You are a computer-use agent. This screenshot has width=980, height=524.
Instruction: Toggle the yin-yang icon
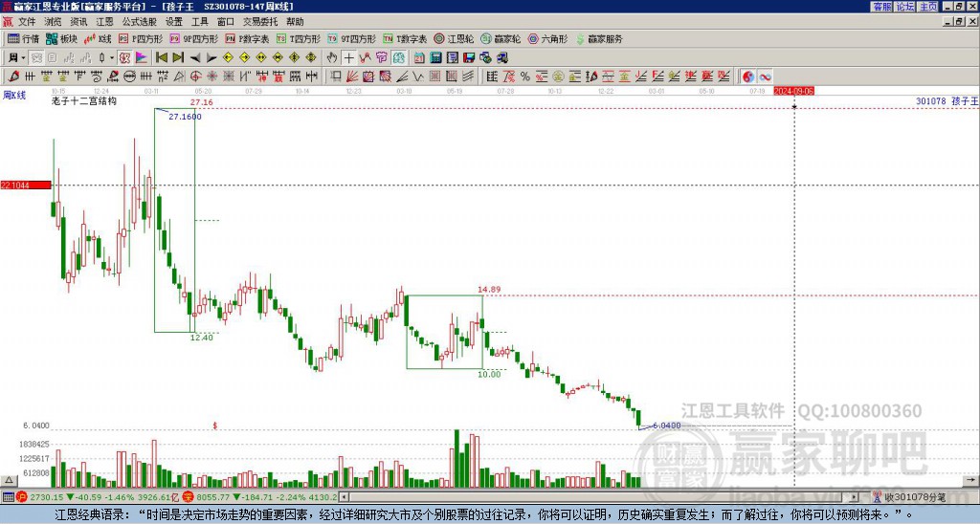(x=748, y=76)
